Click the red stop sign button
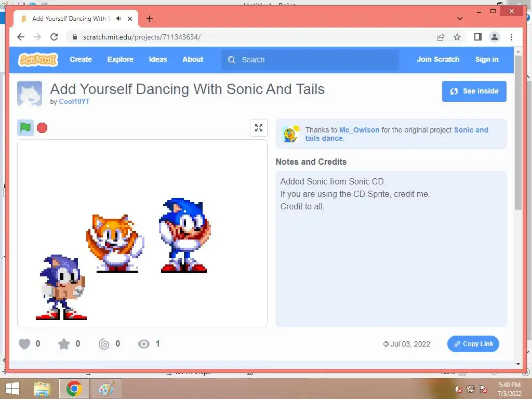Image resolution: width=532 pixels, height=399 pixels. (x=42, y=128)
